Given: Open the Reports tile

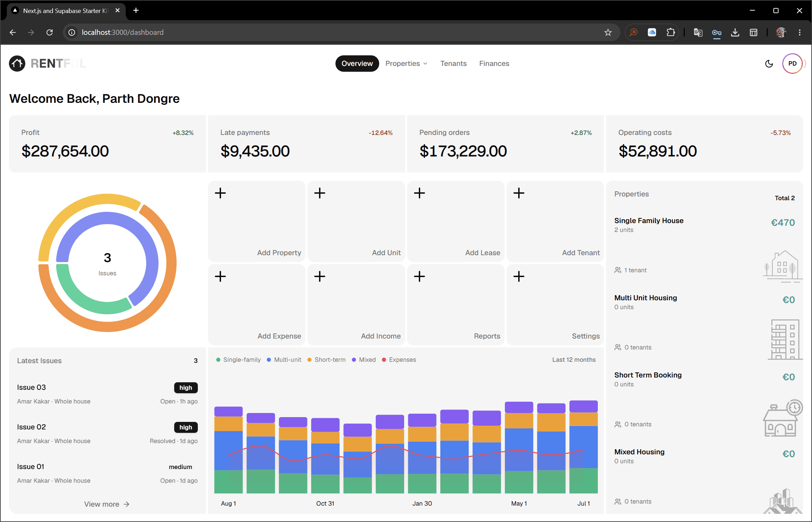Looking at the screenshot, I should coord(456,305).
